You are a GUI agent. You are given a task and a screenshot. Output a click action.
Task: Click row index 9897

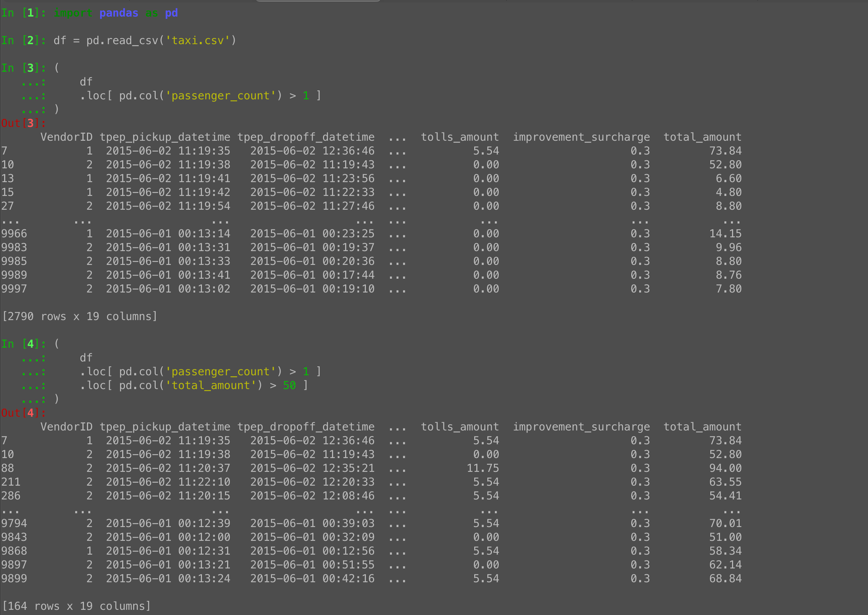click(x=14, y=565)
